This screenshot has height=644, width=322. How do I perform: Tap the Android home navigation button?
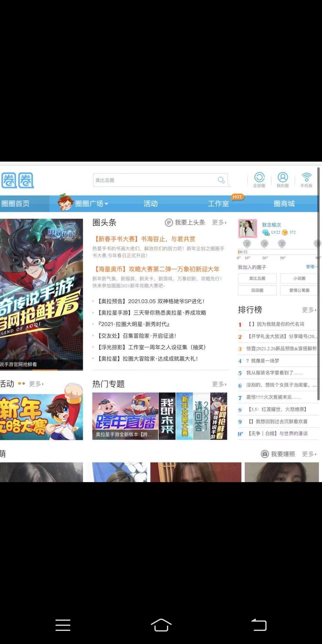pos(161,625)
